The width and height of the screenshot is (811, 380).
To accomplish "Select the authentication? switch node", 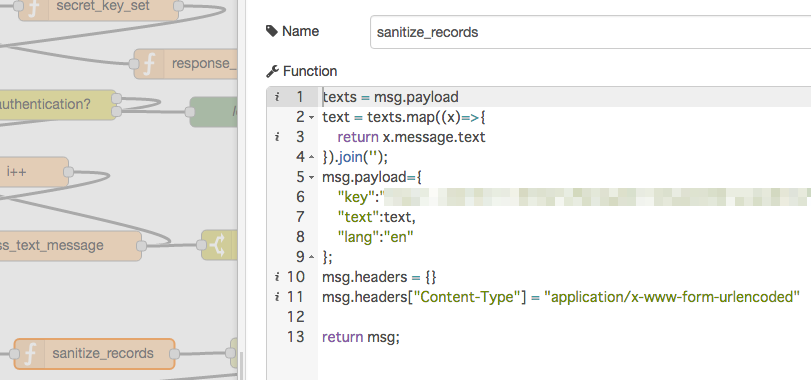I will (58, 104).
